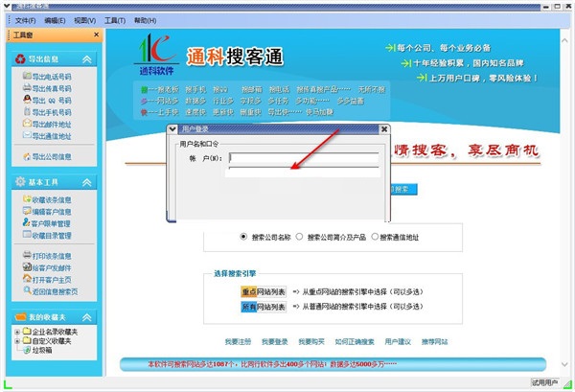Click the 工具窗 panel title
Viewport: 575px width, 392px height.
tap(23, 35)
